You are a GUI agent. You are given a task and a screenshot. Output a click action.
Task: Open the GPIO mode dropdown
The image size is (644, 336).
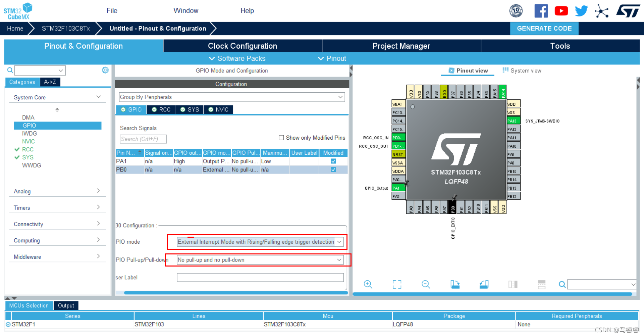260,242
